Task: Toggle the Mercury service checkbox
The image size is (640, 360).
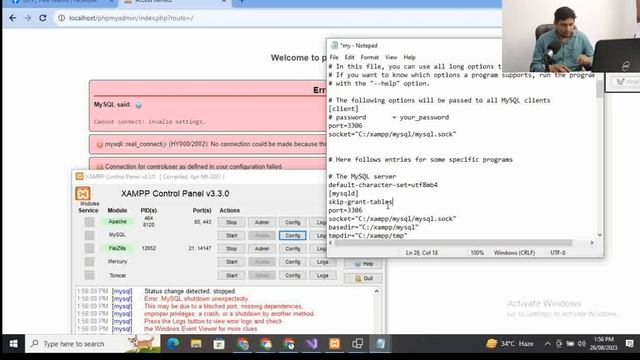Action: coord(89,262)
